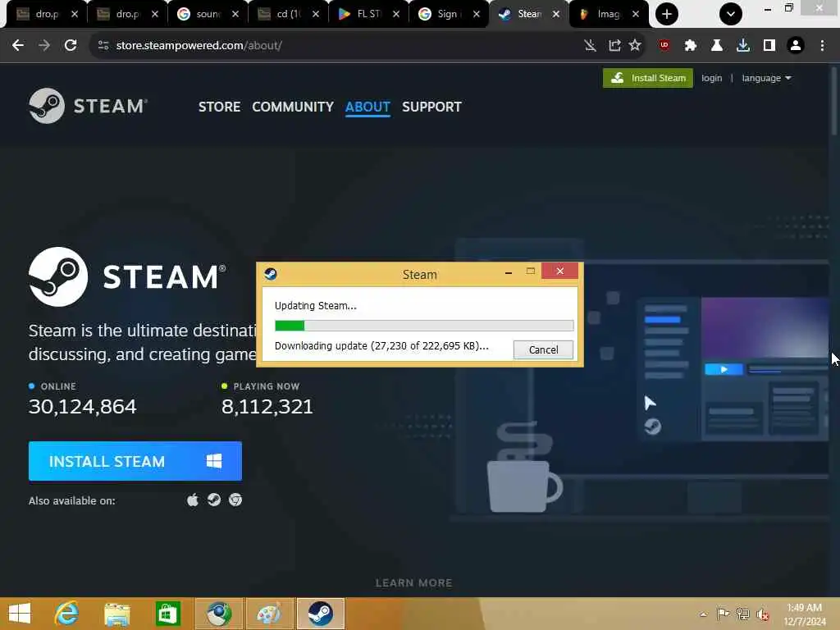
Task: Open the ABOUT menu item
Action: pyautogui.click(x=367, y=107)
